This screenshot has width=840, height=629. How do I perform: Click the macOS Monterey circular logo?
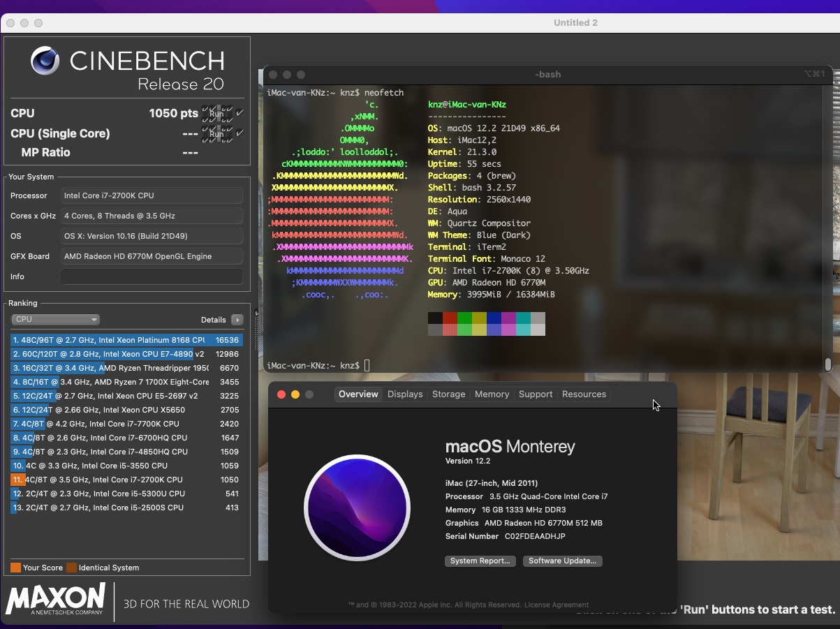pyautogui.click(x=357, y=508)
